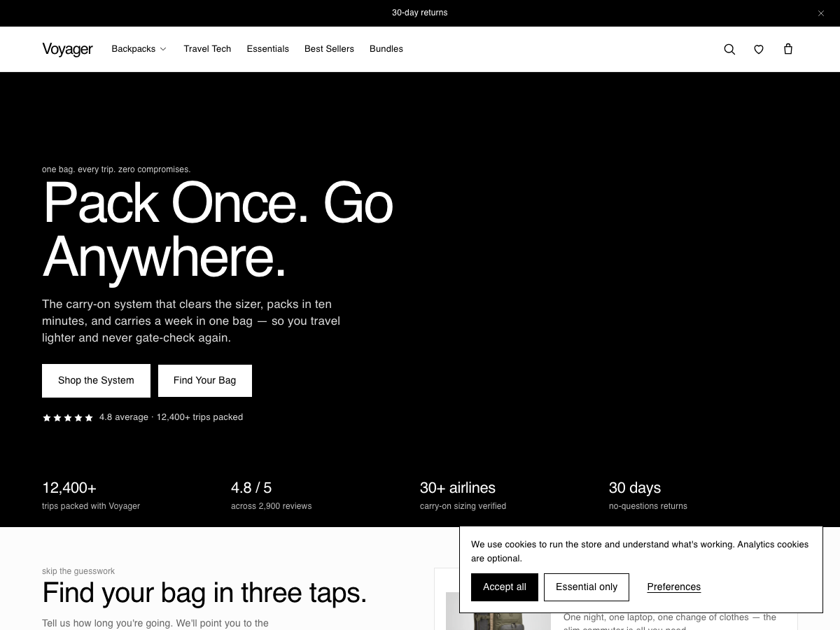The image size is (840, 630).
Task: Select Best Sellers in navigation
Action: click(x=329, y=49)
